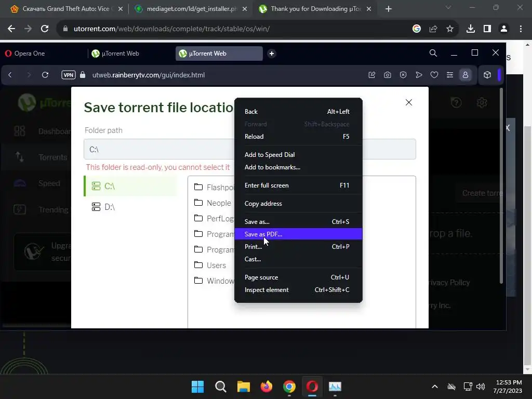The height and width of the screenshot is (399, 532).
Task: Click the Folder path input field
Action: pos(250,149)
